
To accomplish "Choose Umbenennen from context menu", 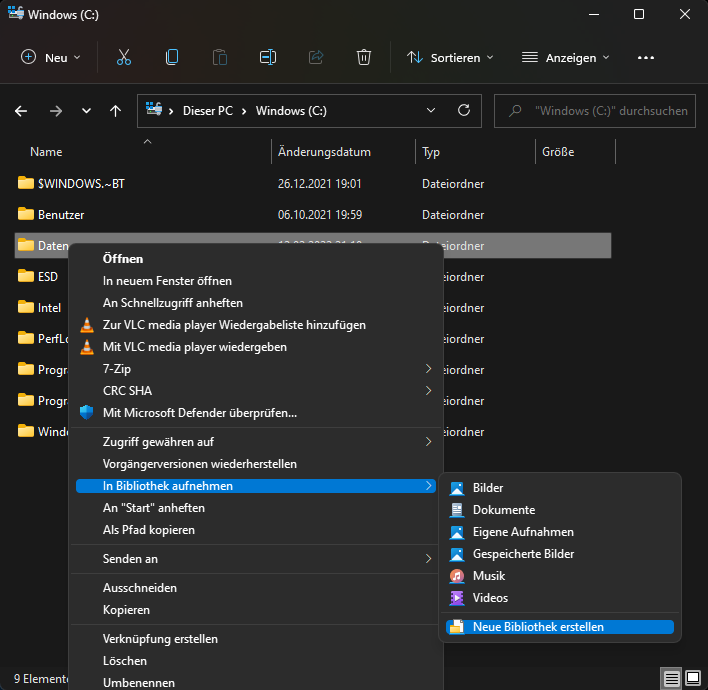I will click(x=139, y=682).
